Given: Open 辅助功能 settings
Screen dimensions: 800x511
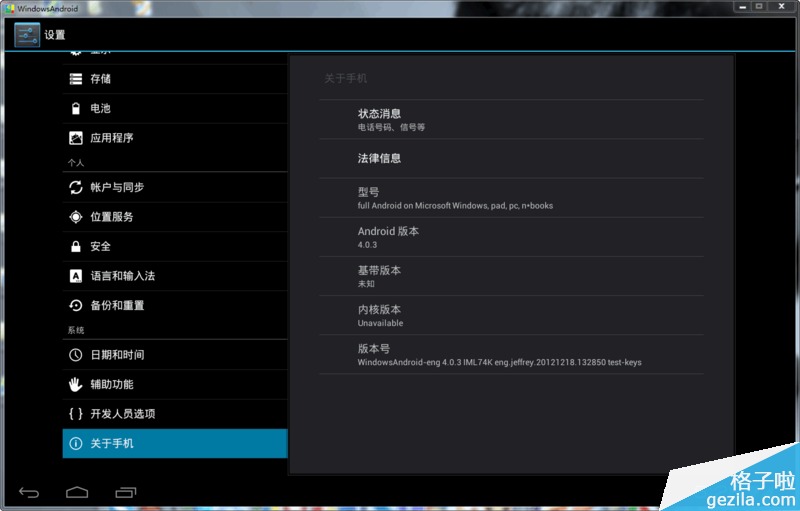Looking at the screenshot, I should click(x=175, y=385).
